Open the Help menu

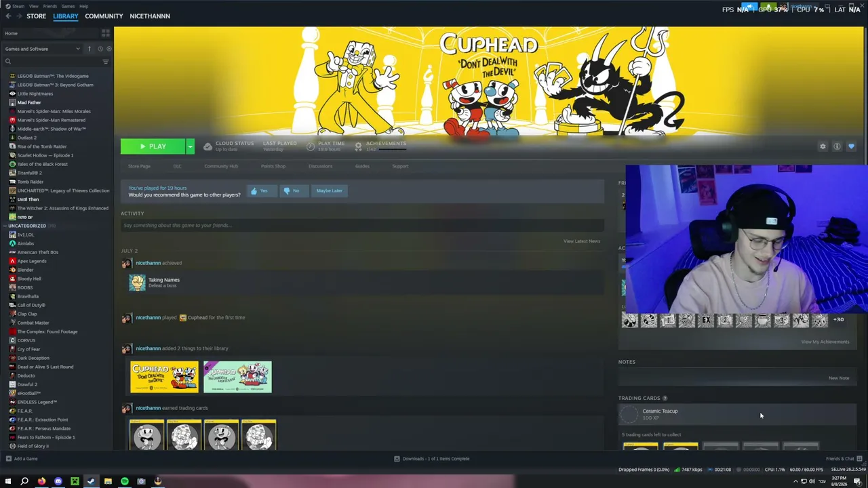(x=83, y=6)
